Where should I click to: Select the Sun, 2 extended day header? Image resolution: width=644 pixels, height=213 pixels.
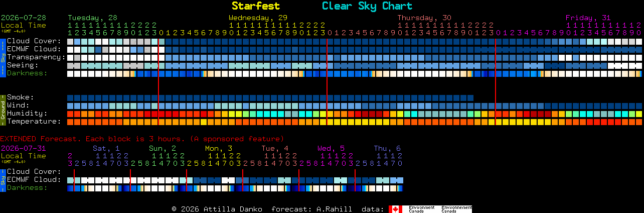pyautogui.click(x=163, y=148)
